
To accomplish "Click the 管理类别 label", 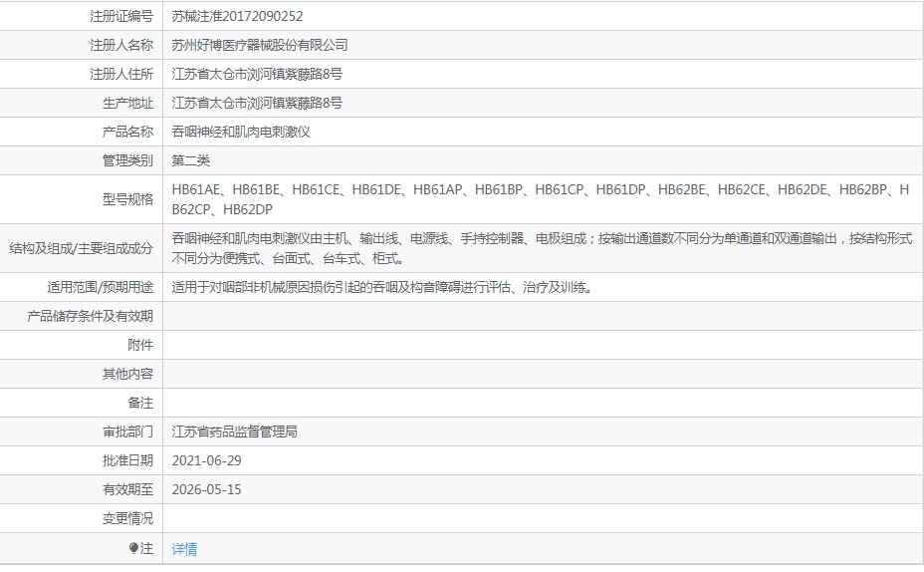I will [x=127, y=161].
